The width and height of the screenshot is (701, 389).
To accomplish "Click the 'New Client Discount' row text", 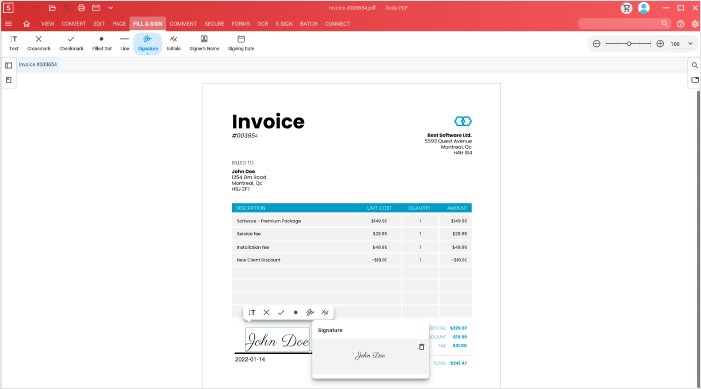I will pos(258,260).
